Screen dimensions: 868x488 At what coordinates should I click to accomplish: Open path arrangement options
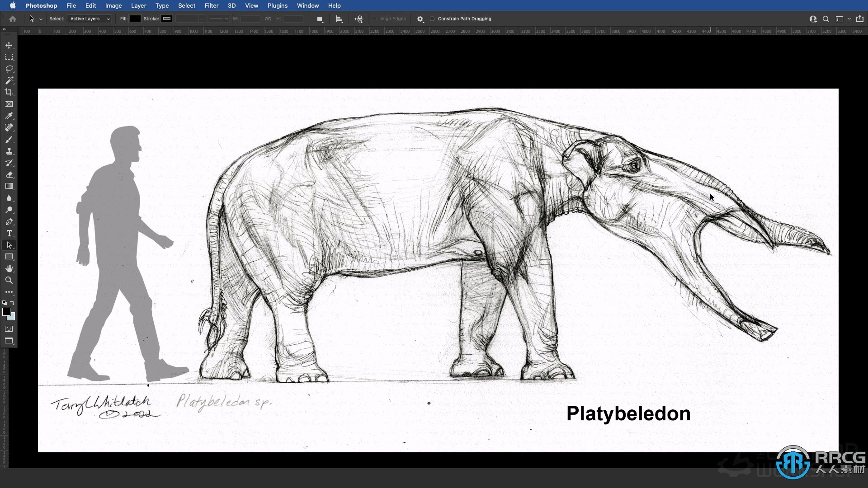[x=359, y=19]
